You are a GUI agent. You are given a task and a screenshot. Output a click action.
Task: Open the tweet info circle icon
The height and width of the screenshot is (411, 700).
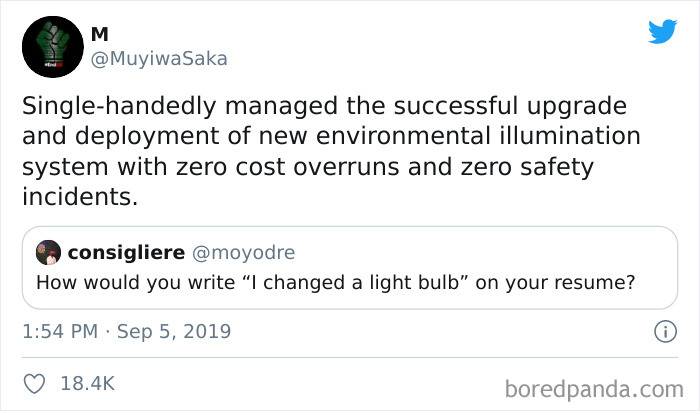(x=660, y=330)
